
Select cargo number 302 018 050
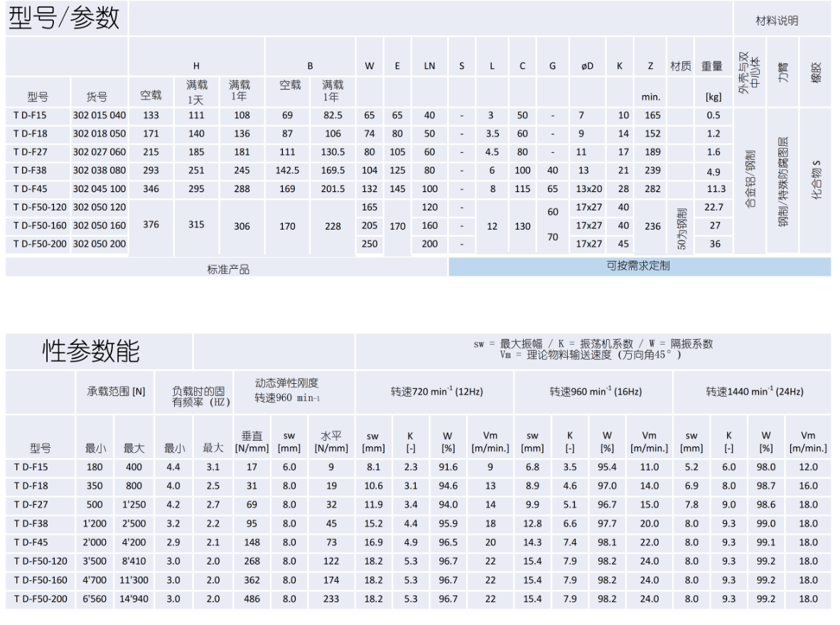(x=99, y=134)
